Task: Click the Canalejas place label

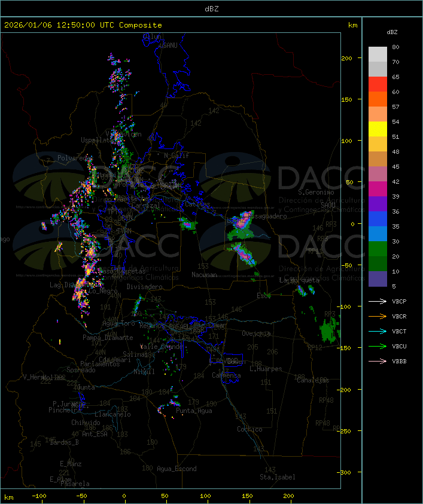Action: click(x=313, y=380)
